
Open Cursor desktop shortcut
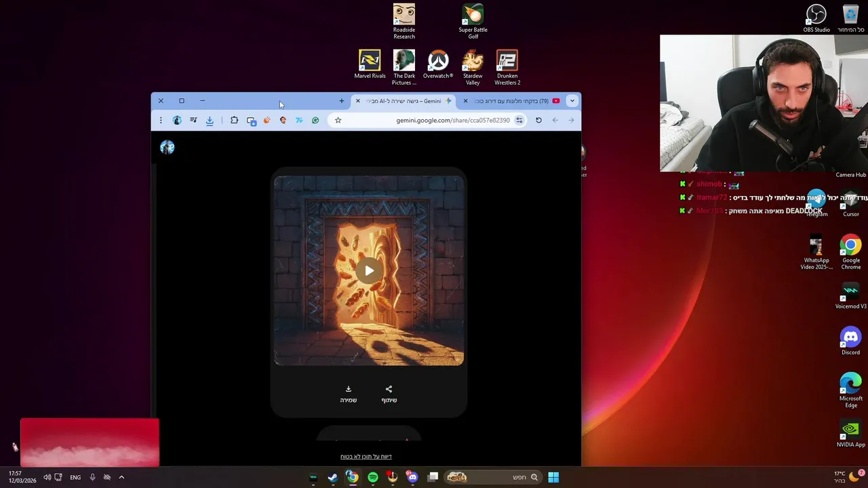(x=851, y=203)
